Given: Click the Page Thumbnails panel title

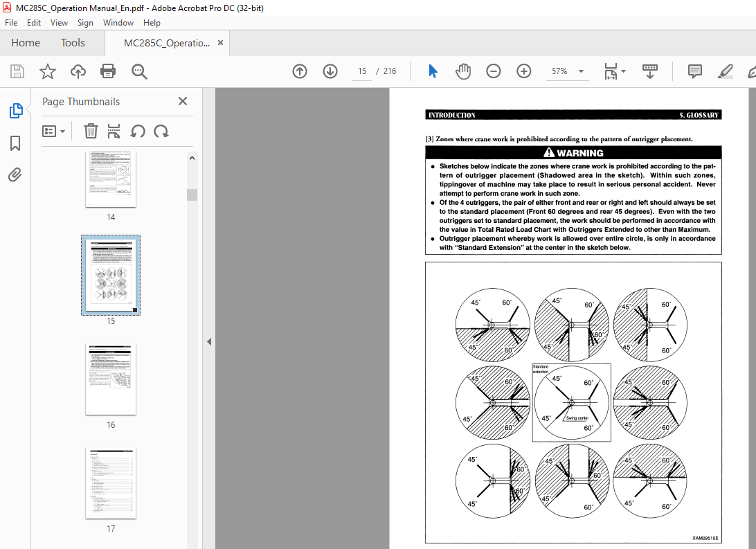Looking at the screenshot, I should click(81, 102).
